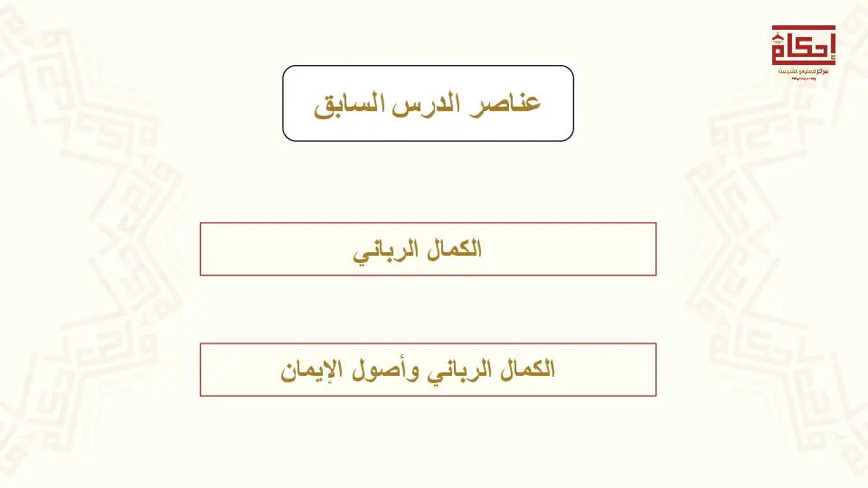The width and height of the screenshot is (868, 488).
Task: Click the small dome symbol in the logo
Action: pyautogui.click(x=779, y=40)
